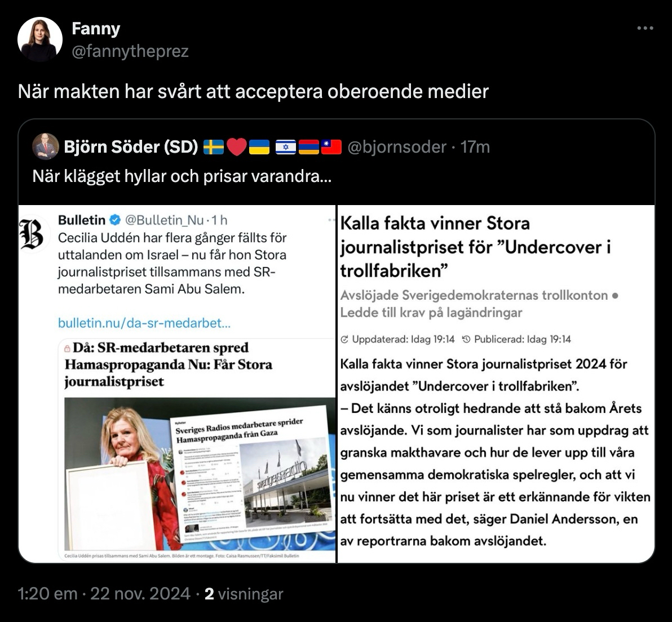Screen dimensions: 672x622
Task: Click the @Bulletin_Nu handle
Action: pos(163,220)
